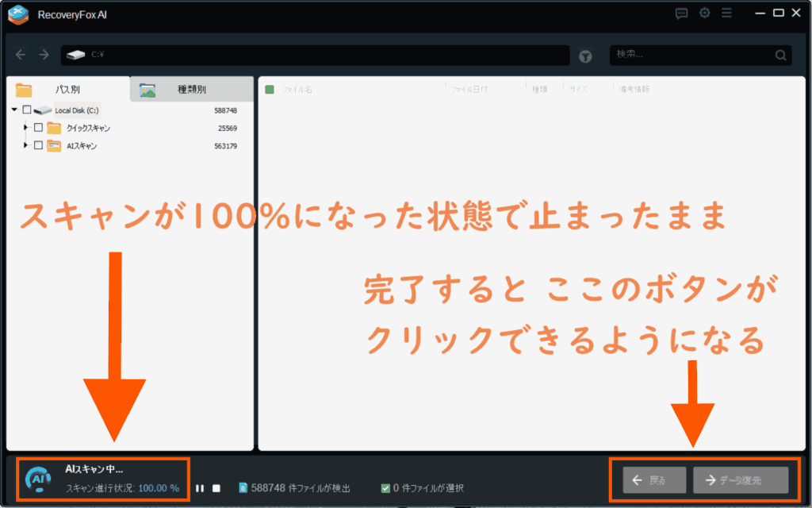Switch to the パス別 tab
Image resolution: width=812 pixels, height=508 pixels.
(67, 90)
